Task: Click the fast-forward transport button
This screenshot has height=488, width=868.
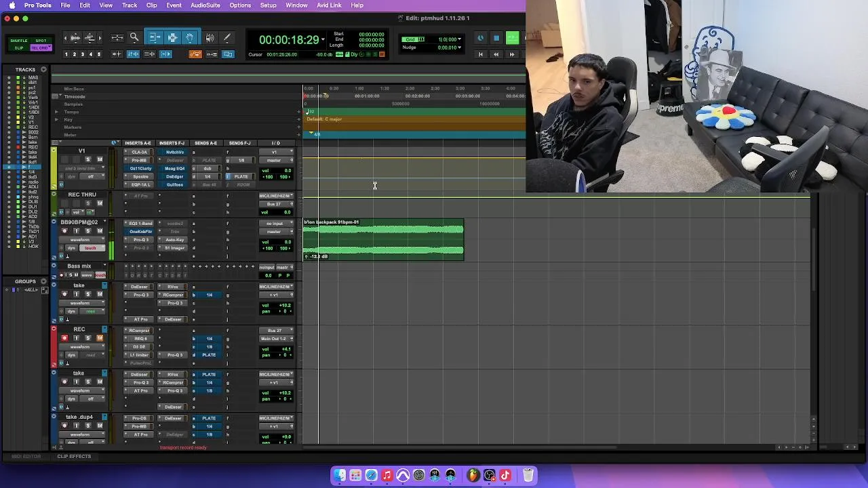Action: [512, 54]
